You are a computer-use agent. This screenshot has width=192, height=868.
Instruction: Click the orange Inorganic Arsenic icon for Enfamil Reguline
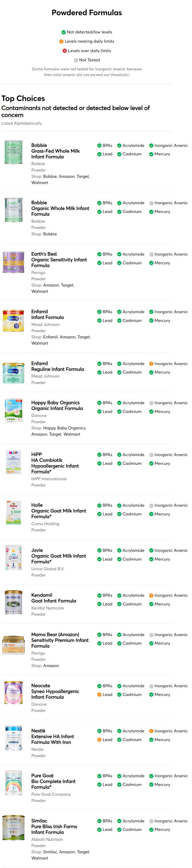click(x=151, y=364)
